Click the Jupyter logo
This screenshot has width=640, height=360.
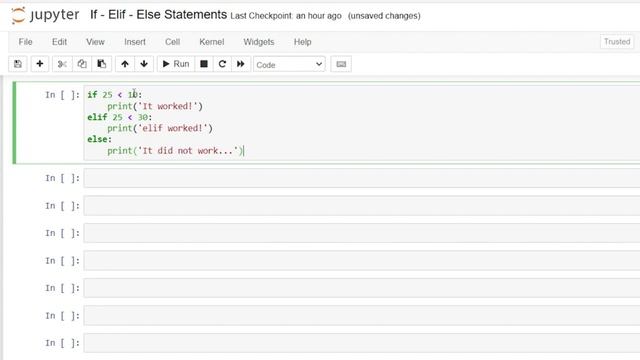[x=45, y=15]
